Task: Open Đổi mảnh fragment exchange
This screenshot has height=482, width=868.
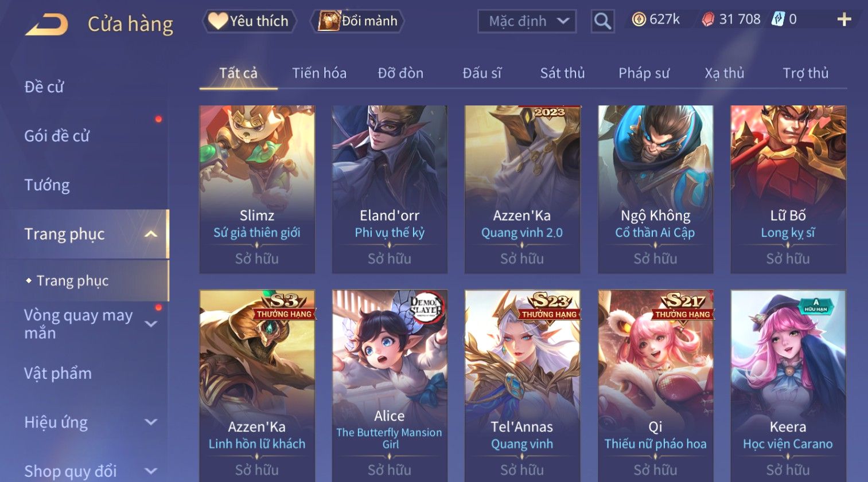Action: point(358,21)
